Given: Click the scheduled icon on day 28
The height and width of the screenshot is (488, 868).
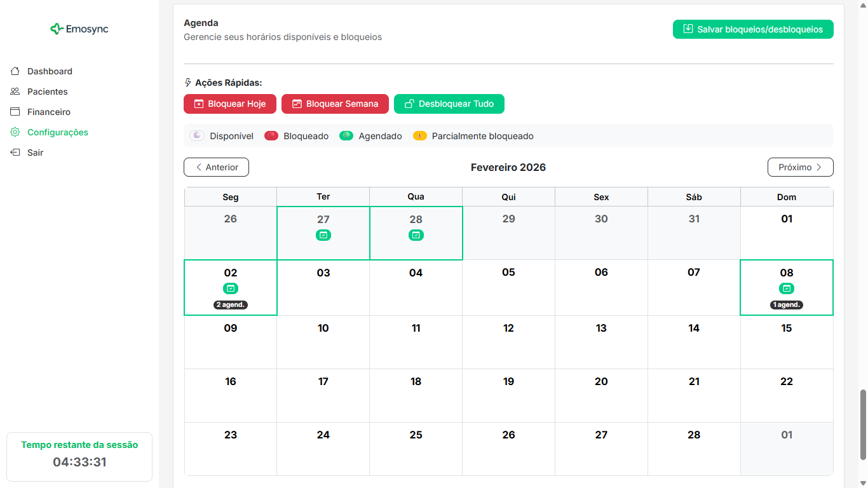Looking at the screenshot, I should tap(416, 235).
